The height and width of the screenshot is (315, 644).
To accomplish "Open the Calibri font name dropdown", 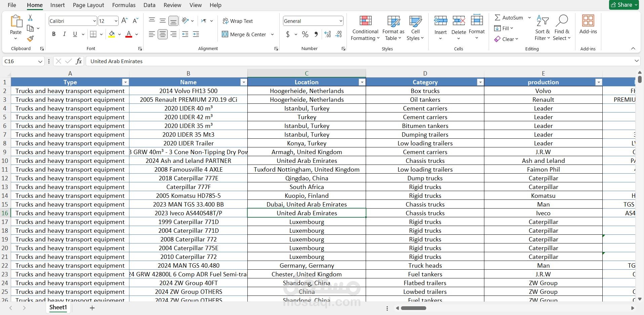I will pos(94,21).
